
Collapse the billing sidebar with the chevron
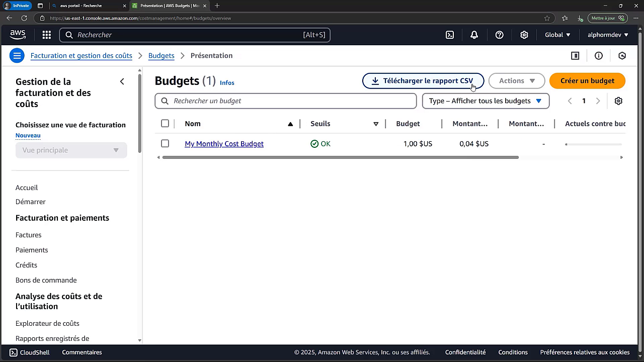click(x=122, y=81)
